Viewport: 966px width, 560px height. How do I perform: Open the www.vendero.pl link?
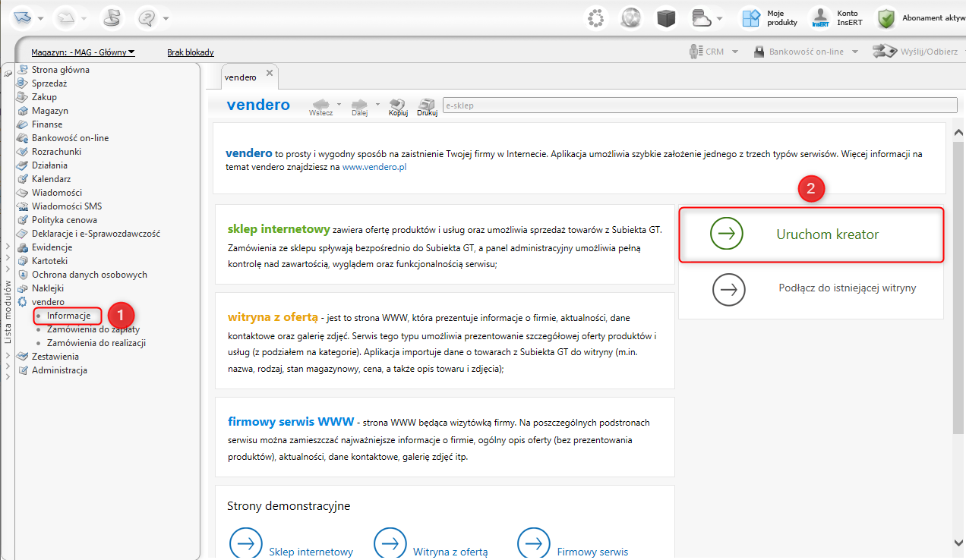point(374,166)
